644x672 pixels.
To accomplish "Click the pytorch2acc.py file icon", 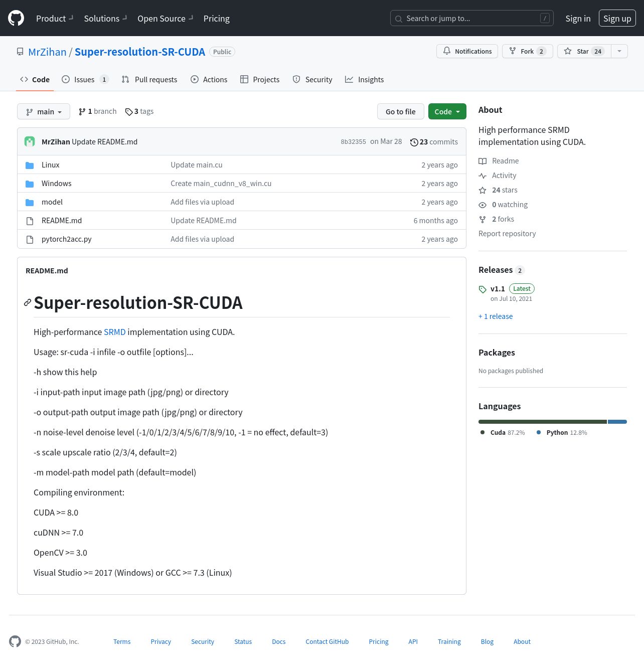I will click(x=30, y=239).
